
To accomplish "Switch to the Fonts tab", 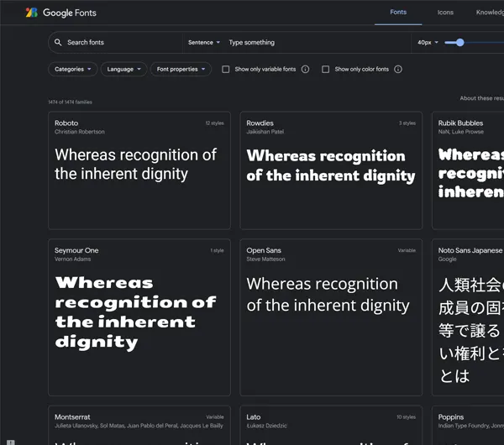I will pyautogui.click(x=398, y=13).
